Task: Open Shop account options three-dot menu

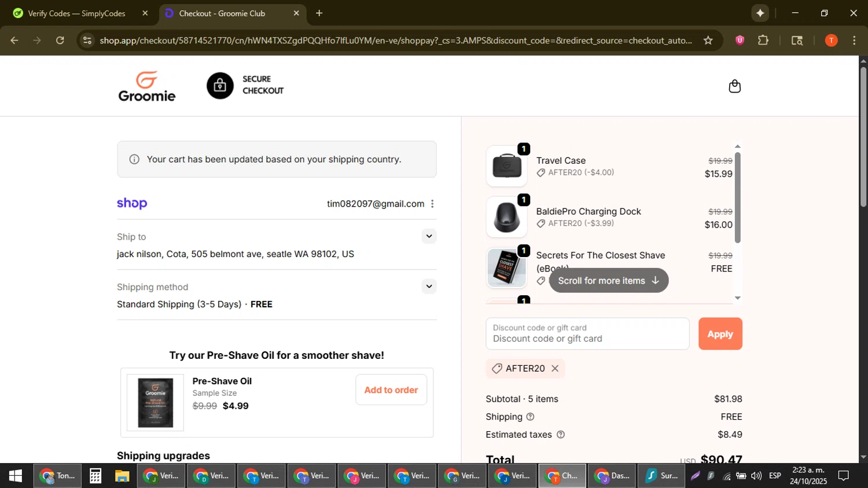Action: pyautogui.click(x=432, y=204)
